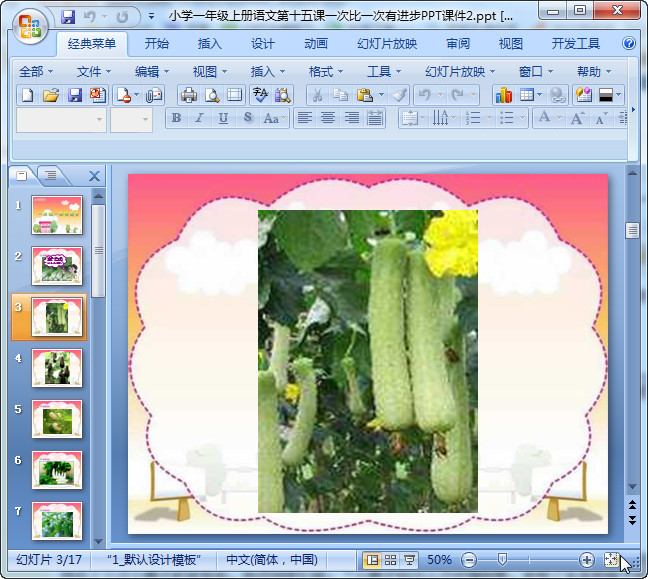This screenshot has height=579, width=648.
Task: Click the Print icon
Action: (x=189, y=95)
